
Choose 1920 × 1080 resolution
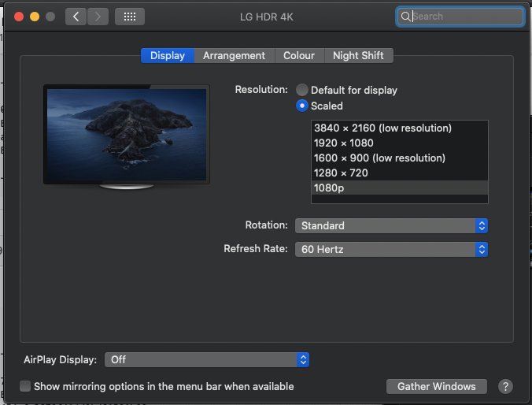pyautogui.click(x=399, y=143)
